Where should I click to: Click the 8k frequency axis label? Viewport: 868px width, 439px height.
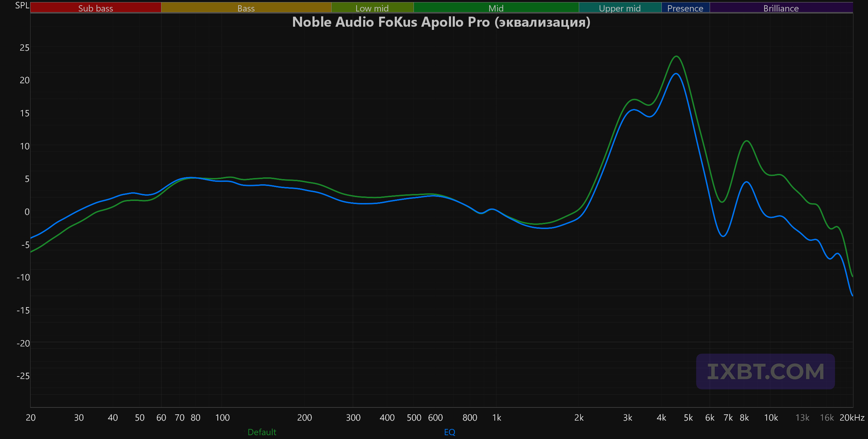pos(744,417)
